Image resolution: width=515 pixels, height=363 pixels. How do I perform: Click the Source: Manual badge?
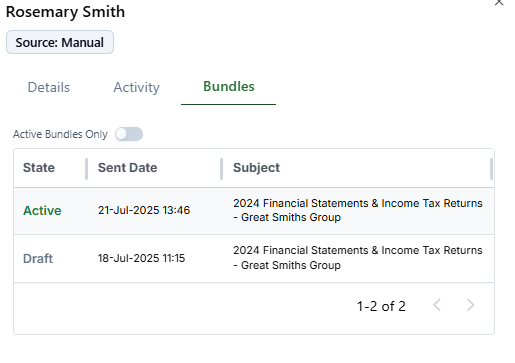pyautogui.click(x=60, y=42)
